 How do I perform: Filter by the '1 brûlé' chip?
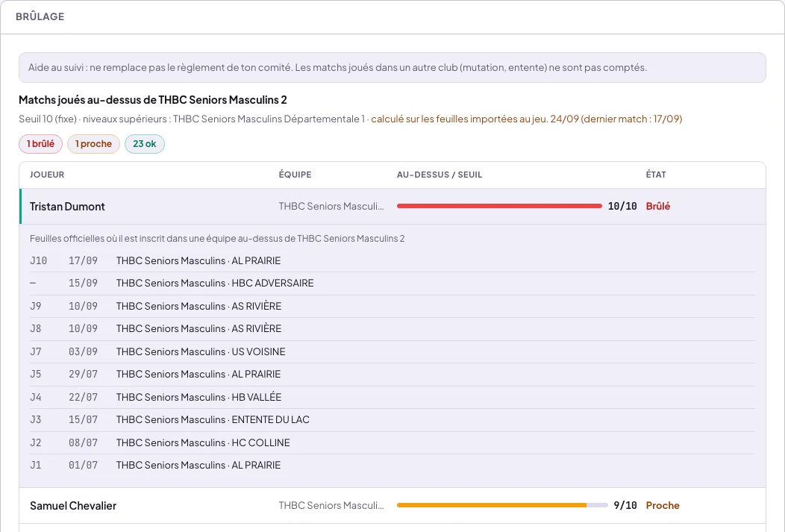pyautogui.click(x=40, y=144)
